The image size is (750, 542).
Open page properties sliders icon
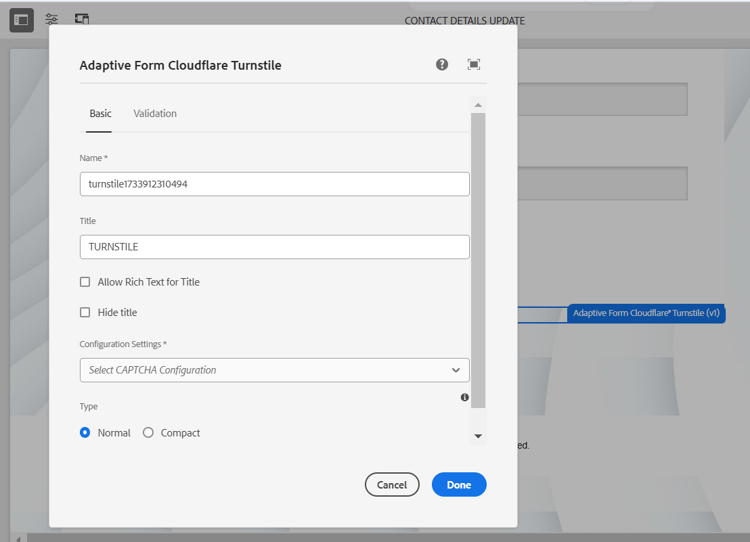52,19
